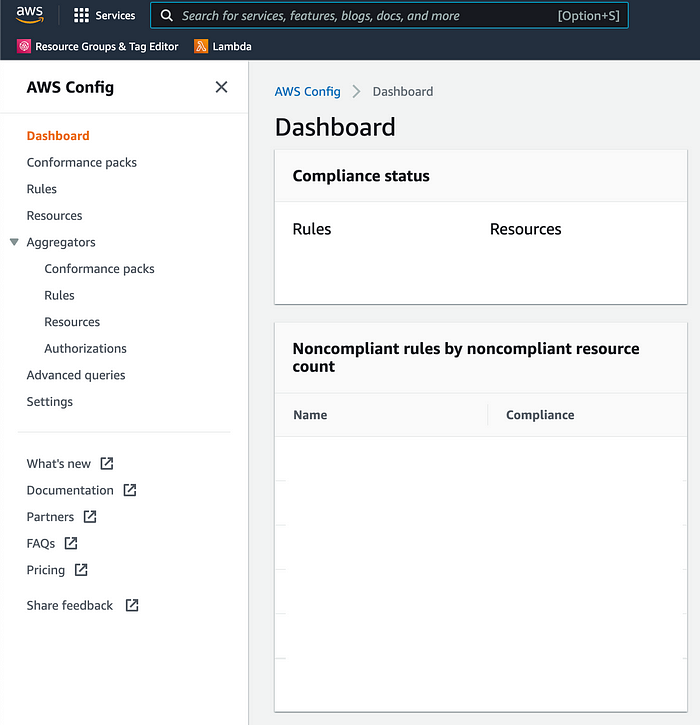Open the FAQs link
The width and height of the screenshot is (700, 725).
pos(41,543)
